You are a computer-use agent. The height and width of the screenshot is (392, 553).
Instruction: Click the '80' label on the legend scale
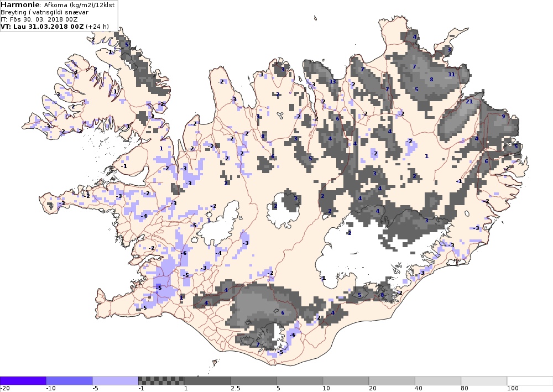[465, 389]
